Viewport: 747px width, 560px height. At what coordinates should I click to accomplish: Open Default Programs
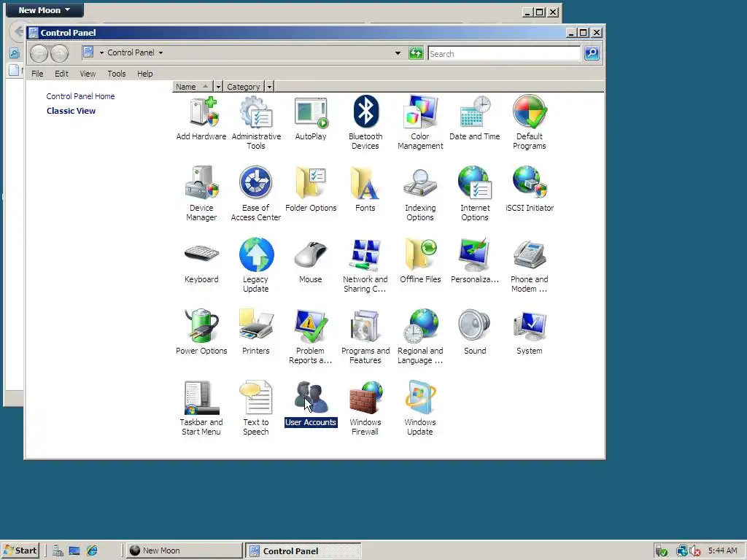pyautogui.click(x=530, y=122)
